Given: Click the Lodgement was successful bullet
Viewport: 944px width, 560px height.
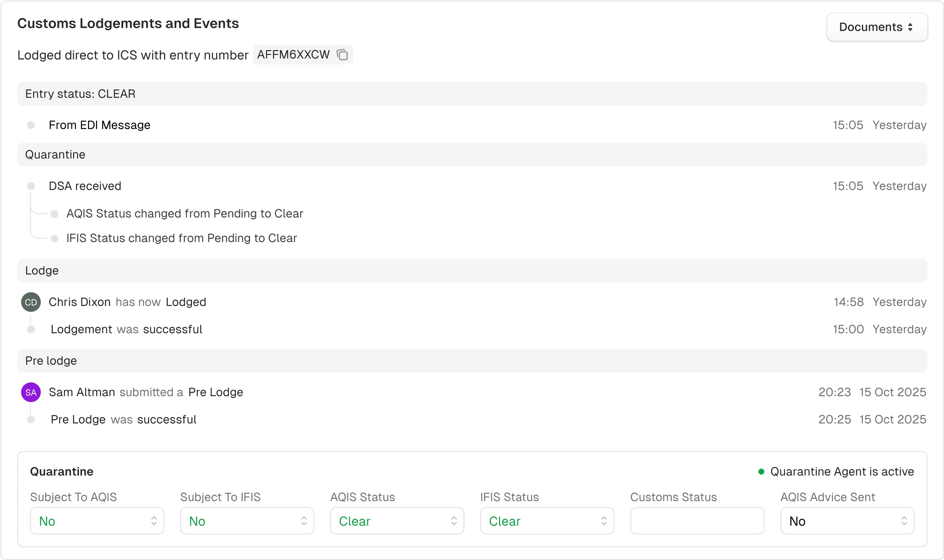Looking at the screenshot, I should (x=31, y=329).
